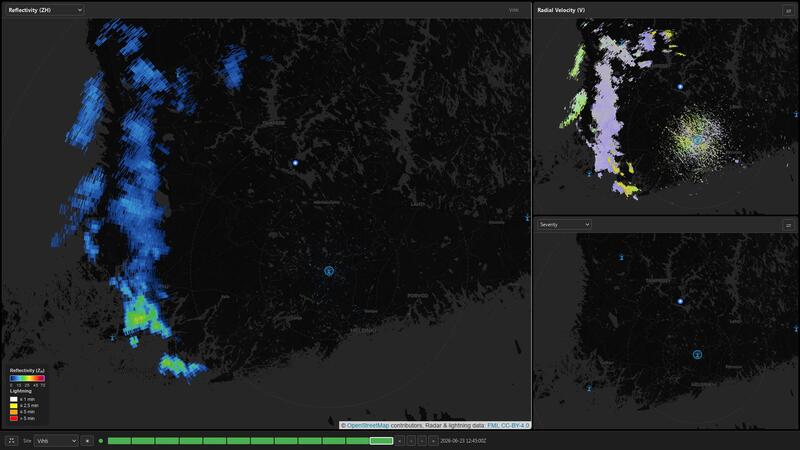The height and width of the screenshot is (450, 800).
Task: Click the radial velocity scatter around Vihti radar
Action: [x=696, y=138]
